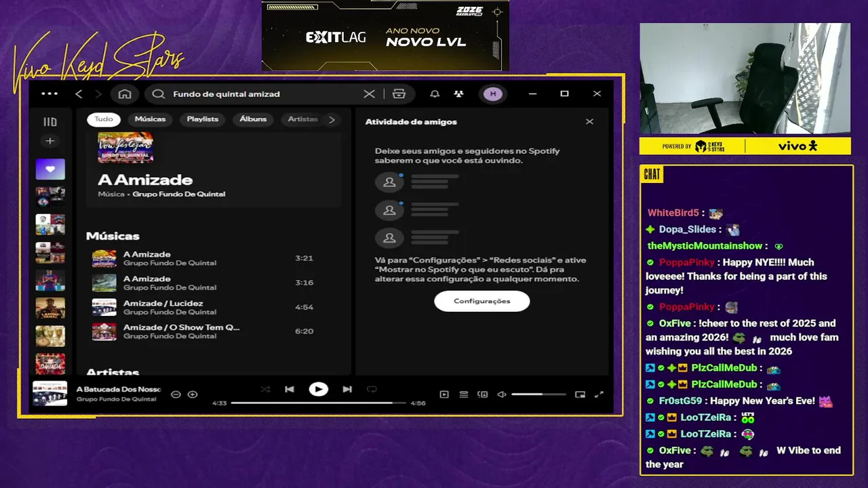Image resolution: width=868 pixels, height=488 pixels.
Task: Remove the current track from liked with minus
Action: [176, 394]
